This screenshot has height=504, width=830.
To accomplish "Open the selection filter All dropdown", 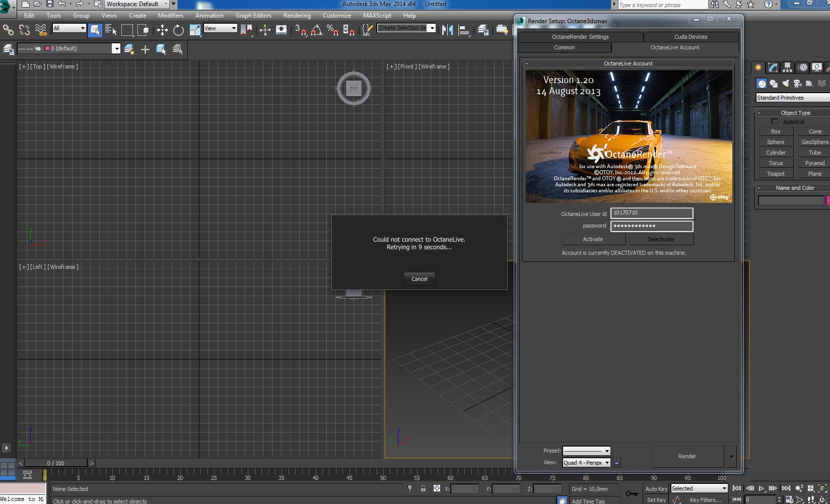I will pyautogui.click(x=69, y=28).
